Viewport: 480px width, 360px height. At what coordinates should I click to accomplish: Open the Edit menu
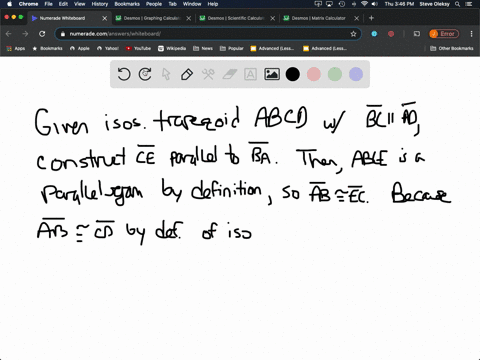[63, 4]
